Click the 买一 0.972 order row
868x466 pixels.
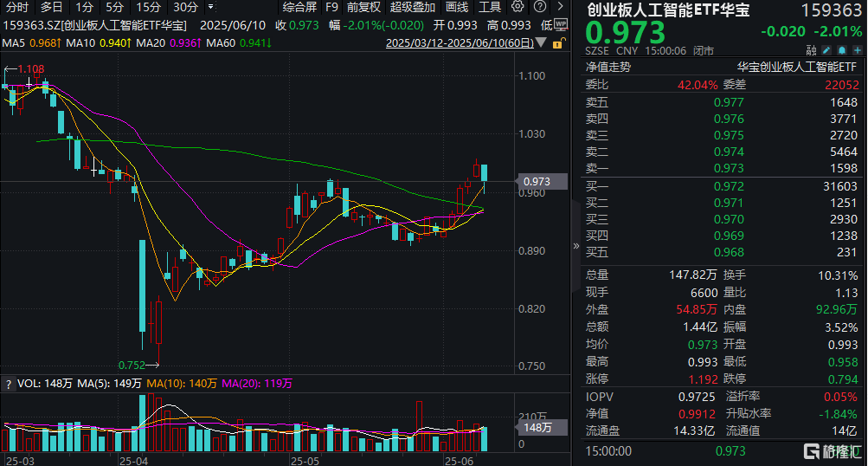click(721, 186)
